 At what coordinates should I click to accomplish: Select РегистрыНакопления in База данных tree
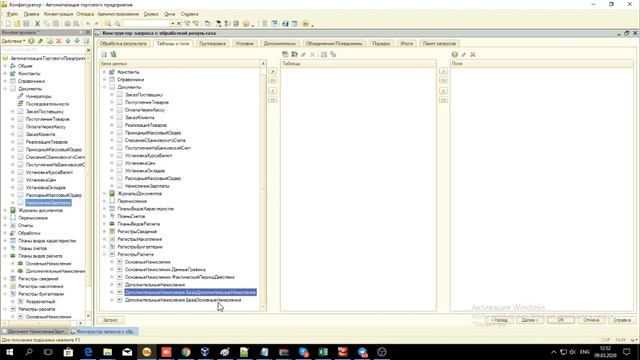(140, 239)
